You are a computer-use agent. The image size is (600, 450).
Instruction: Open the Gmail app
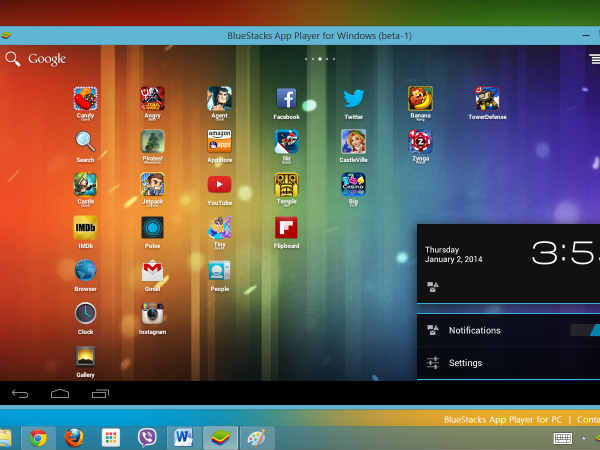pos(152,271)
